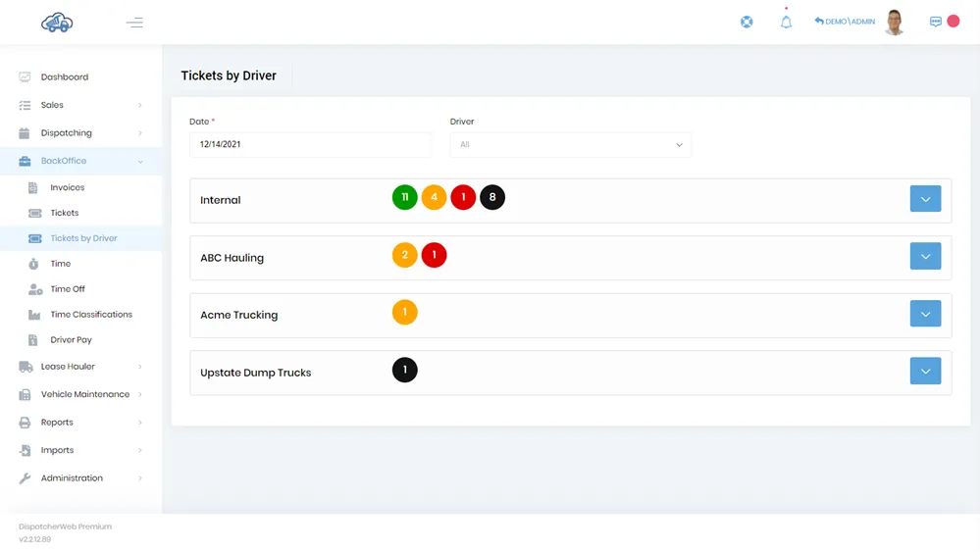The height and width of the screenshot is (552, 980).
Task: Click the BackOffice briefcase icon
Action: click(x=25, y=161)
